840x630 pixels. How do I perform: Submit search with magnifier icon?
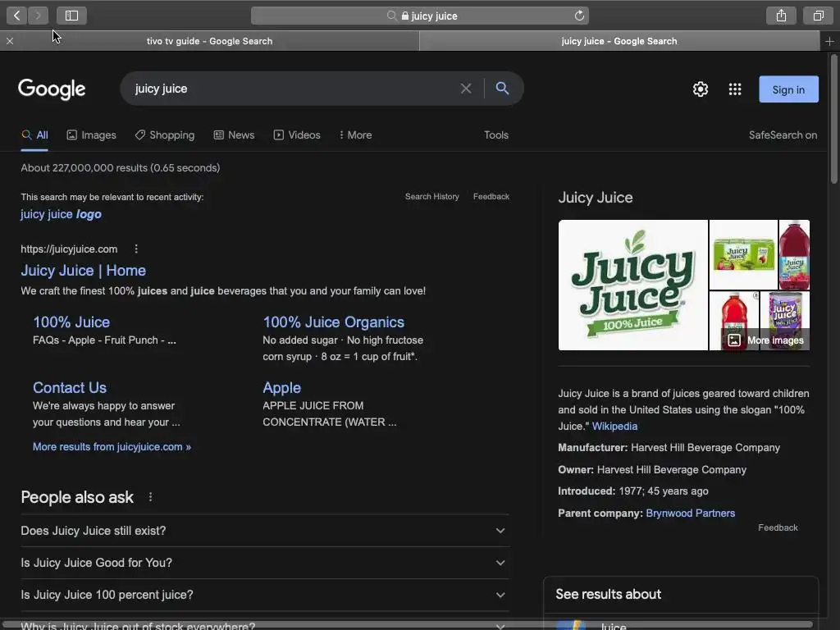click(502, 88)
